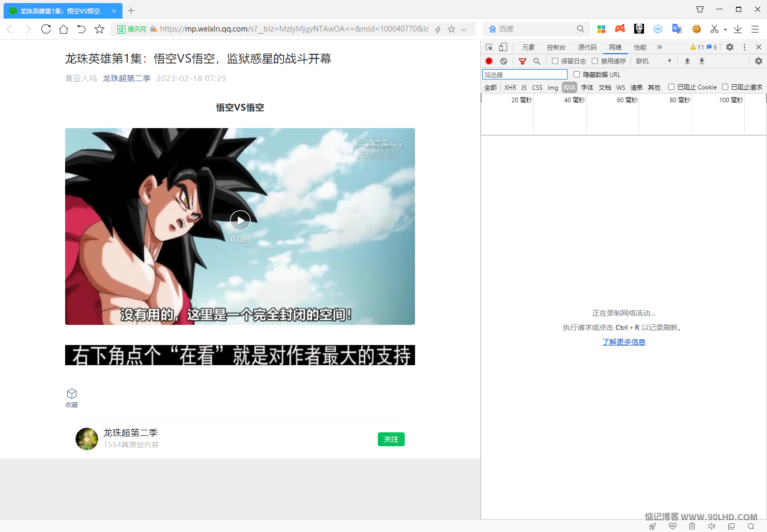Viewport: 767px width, 532px height.
Task: Open the colorful app grid extension
Action: pos(601,29)
